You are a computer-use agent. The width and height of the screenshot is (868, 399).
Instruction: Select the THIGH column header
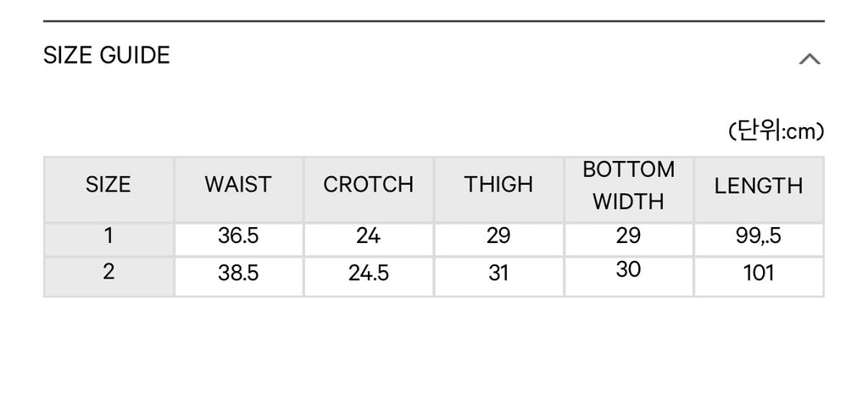(498, 189)
